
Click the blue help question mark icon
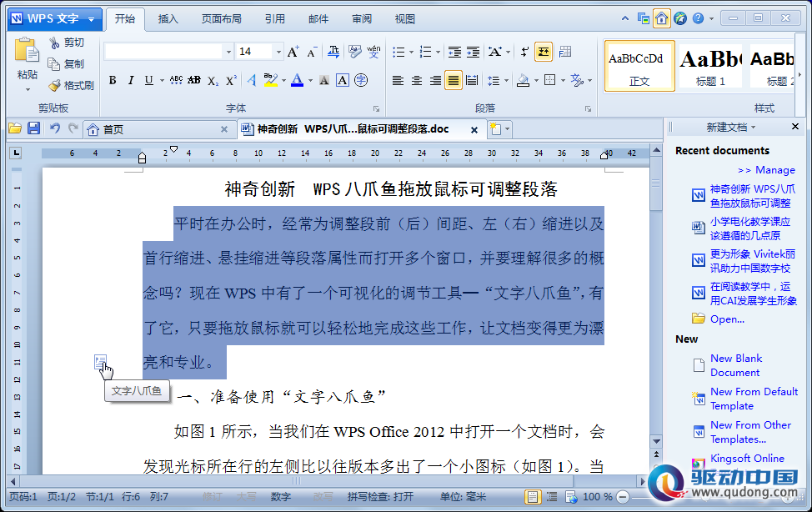(698, 18)
